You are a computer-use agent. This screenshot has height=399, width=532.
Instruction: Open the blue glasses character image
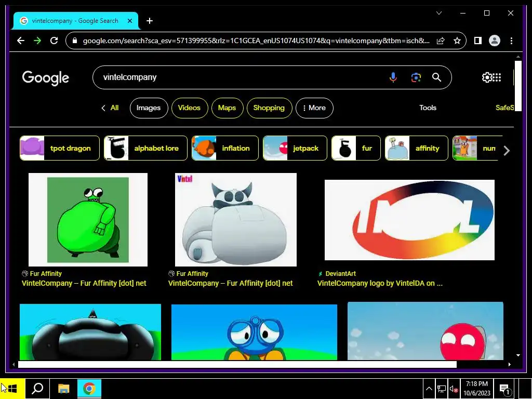(x=254, y=332)
